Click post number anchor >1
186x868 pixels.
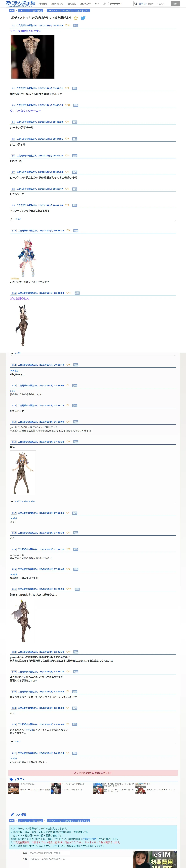tap(13, 26)
